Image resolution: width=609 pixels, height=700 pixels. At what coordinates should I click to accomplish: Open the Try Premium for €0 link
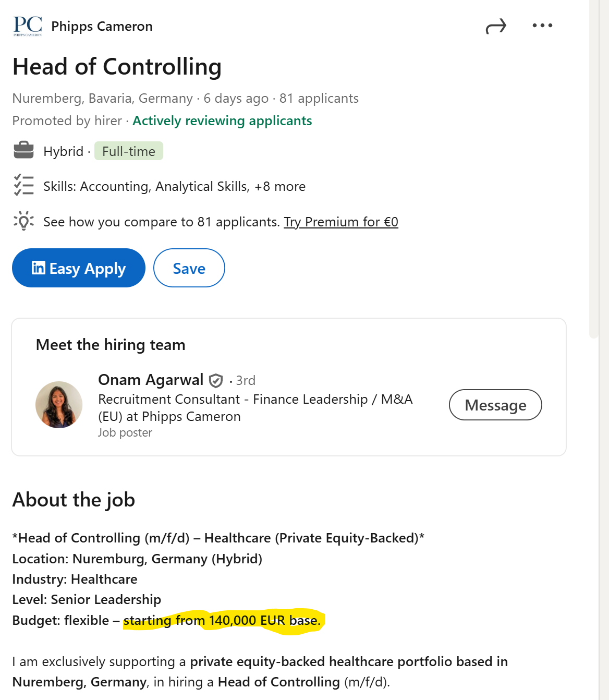click(x=341, y=222)
